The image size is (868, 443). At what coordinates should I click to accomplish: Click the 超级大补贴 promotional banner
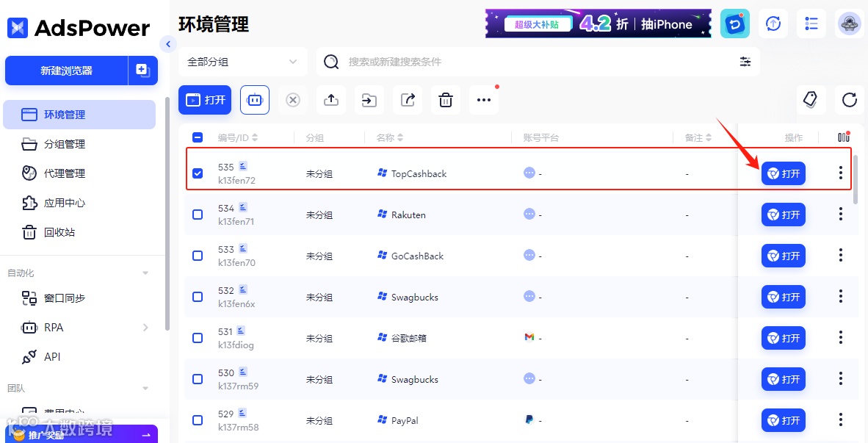tap(598, 24)
